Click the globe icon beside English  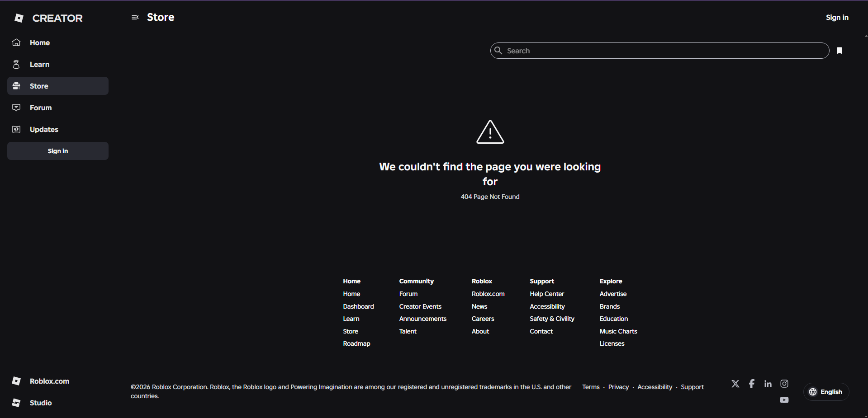pos(813,392)
